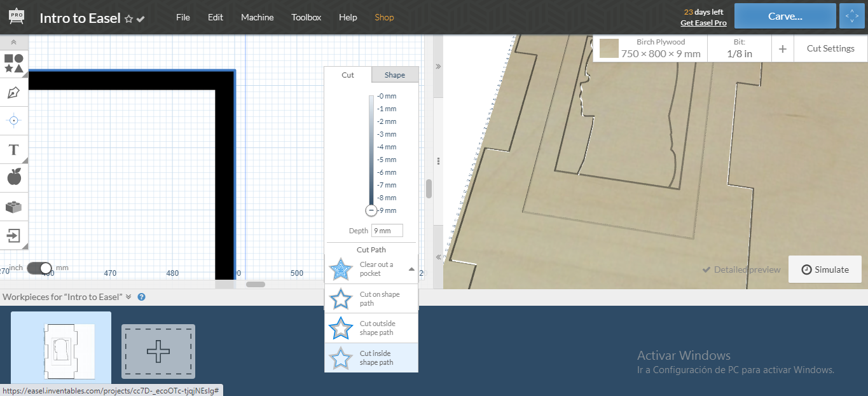Click the '23 days left' trial text
Screen dimensions: 868x396
tap(704, 12)
